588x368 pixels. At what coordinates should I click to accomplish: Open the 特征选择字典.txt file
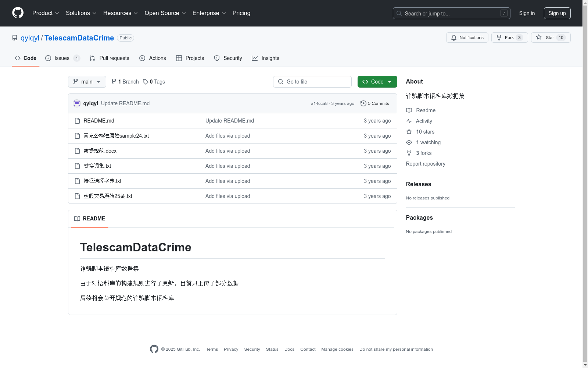[103, 181]
